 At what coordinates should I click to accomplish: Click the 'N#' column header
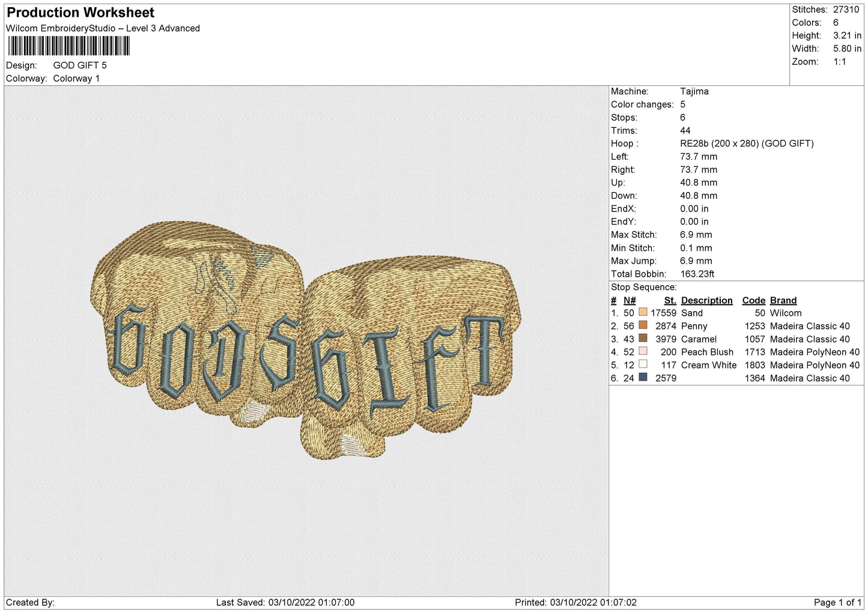629,300
